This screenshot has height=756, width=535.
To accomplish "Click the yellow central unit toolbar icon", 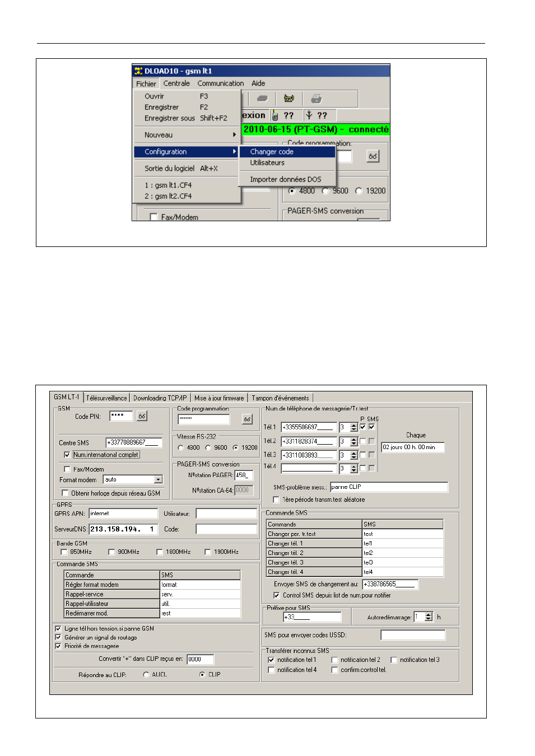I will tap(289, 99).
